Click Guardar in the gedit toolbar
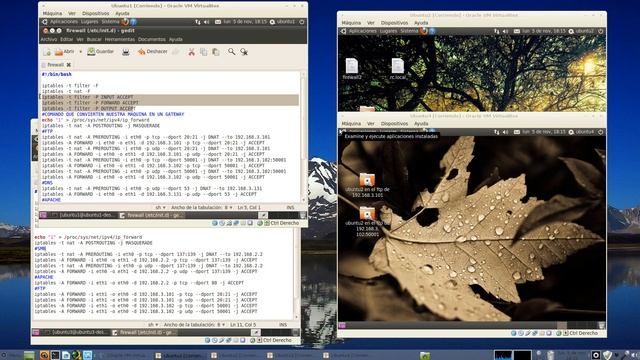This screenshot has height=360, width=640. tap(100, 52)
